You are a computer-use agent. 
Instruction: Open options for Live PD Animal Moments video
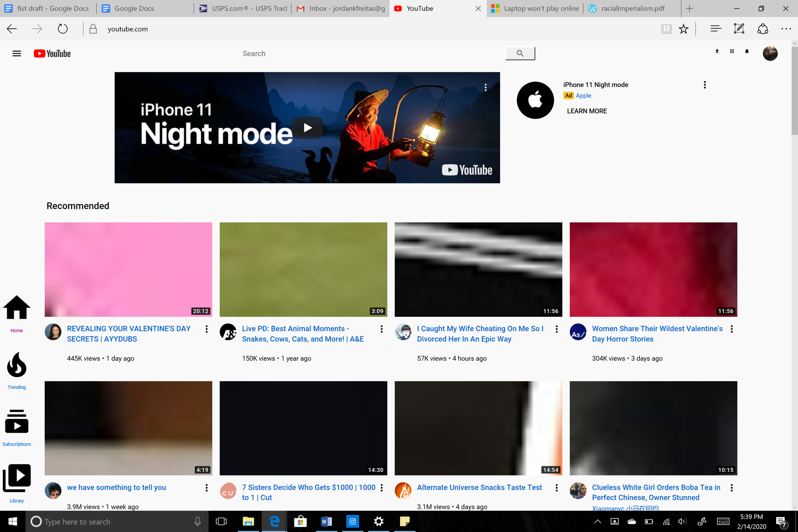pos(381,329)
